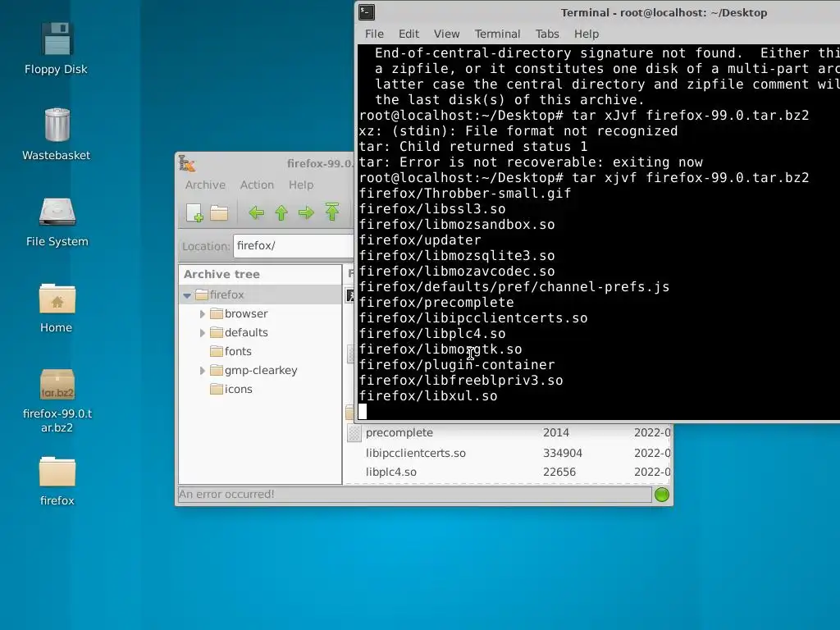Go back with the green left arrow
The height and width of the screenshot is (630, 840).
click(256, 212)
